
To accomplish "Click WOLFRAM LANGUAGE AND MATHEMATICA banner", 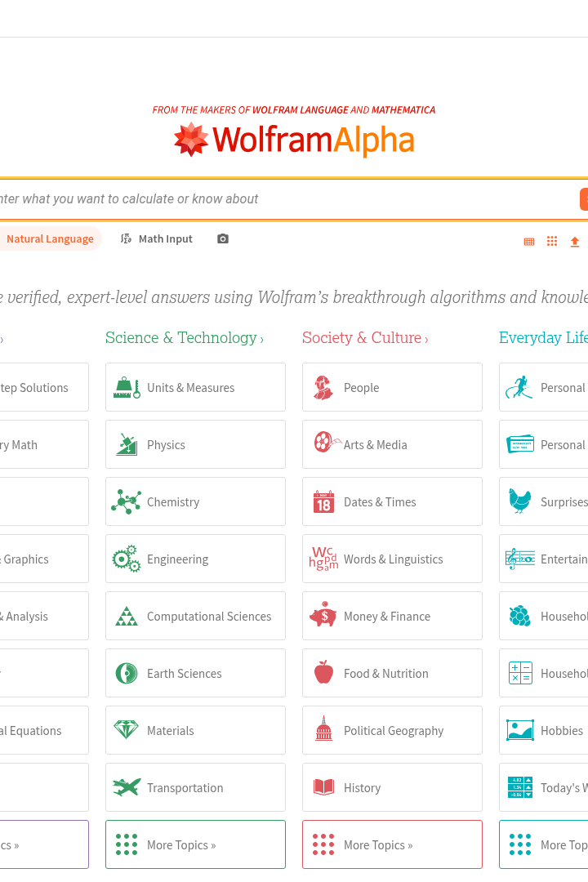I will (294, 109).
